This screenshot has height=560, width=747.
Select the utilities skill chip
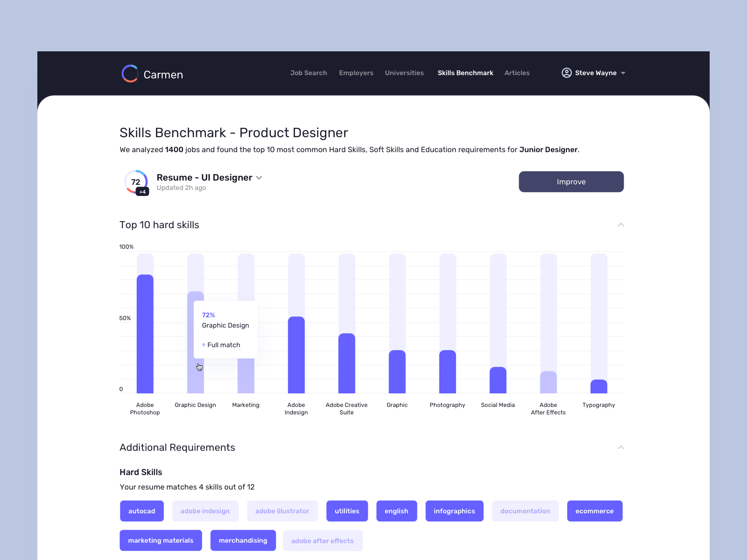tap(347, 511)
